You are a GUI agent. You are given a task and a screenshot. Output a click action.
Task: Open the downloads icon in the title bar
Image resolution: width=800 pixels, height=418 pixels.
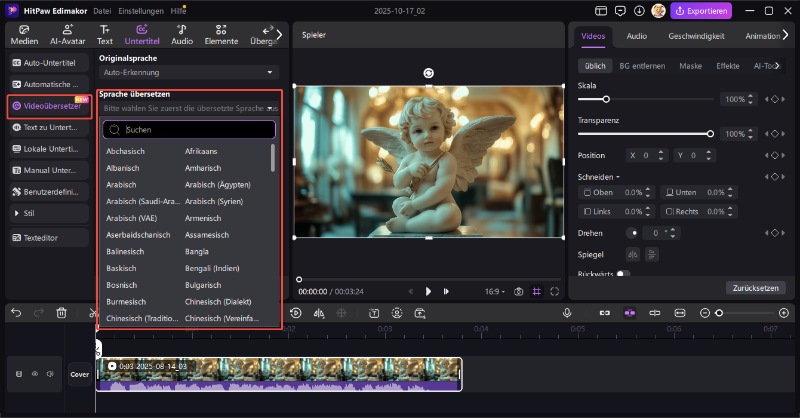(639, 11)
